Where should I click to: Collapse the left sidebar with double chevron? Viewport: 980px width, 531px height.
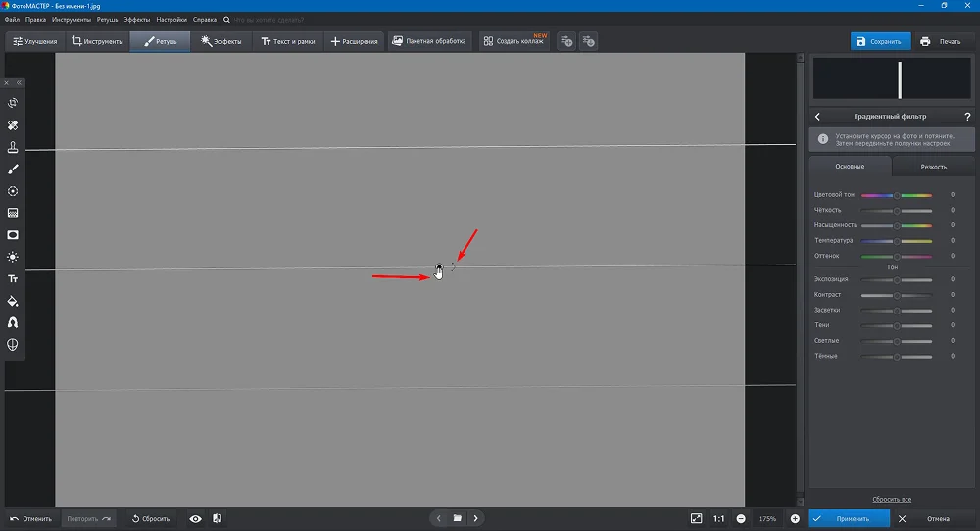[19, 82]
